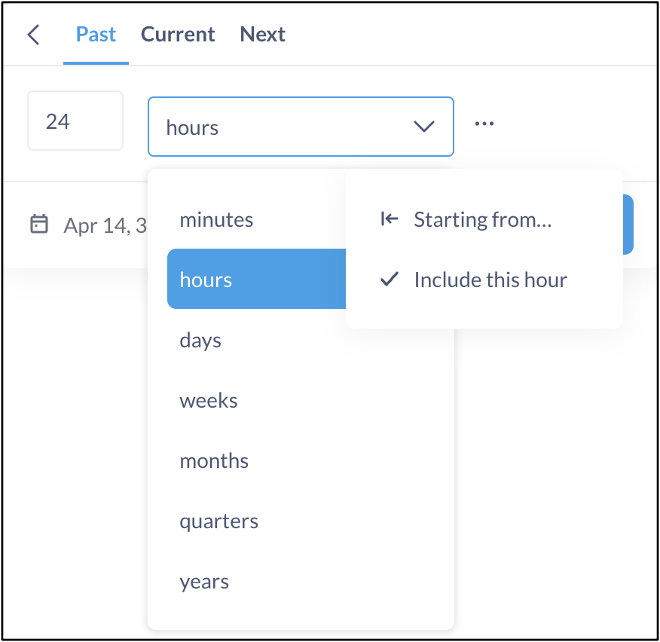Choose weeks in the unit list
The width and height of the screenshot is (660, 642).
(301, 400)
